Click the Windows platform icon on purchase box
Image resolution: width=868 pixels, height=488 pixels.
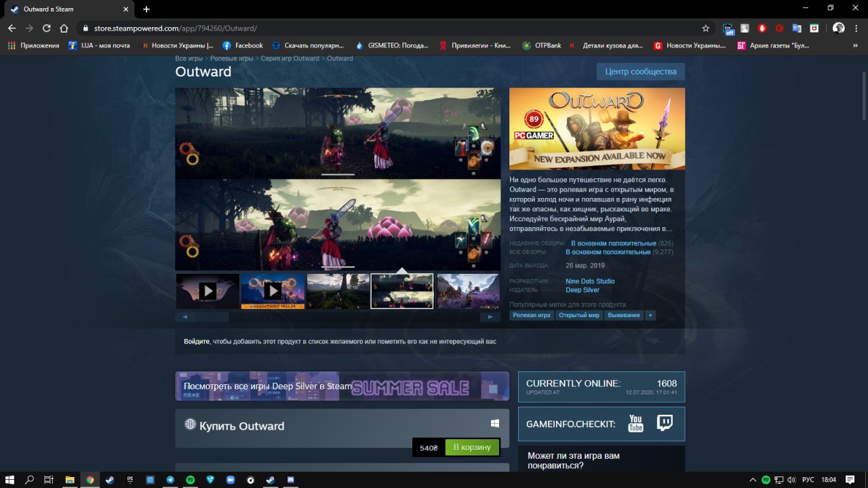pyautogui.click(x=495, y=423)
